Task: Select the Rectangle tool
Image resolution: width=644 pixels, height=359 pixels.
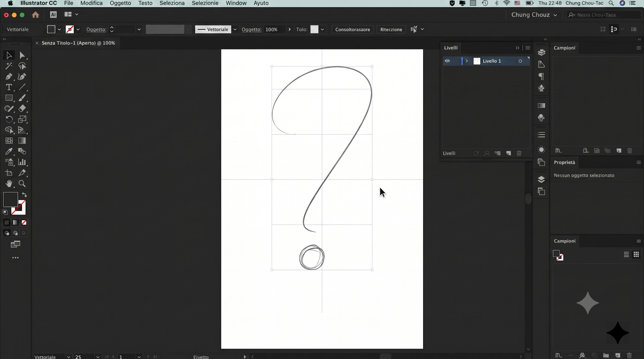Action: 9,98
